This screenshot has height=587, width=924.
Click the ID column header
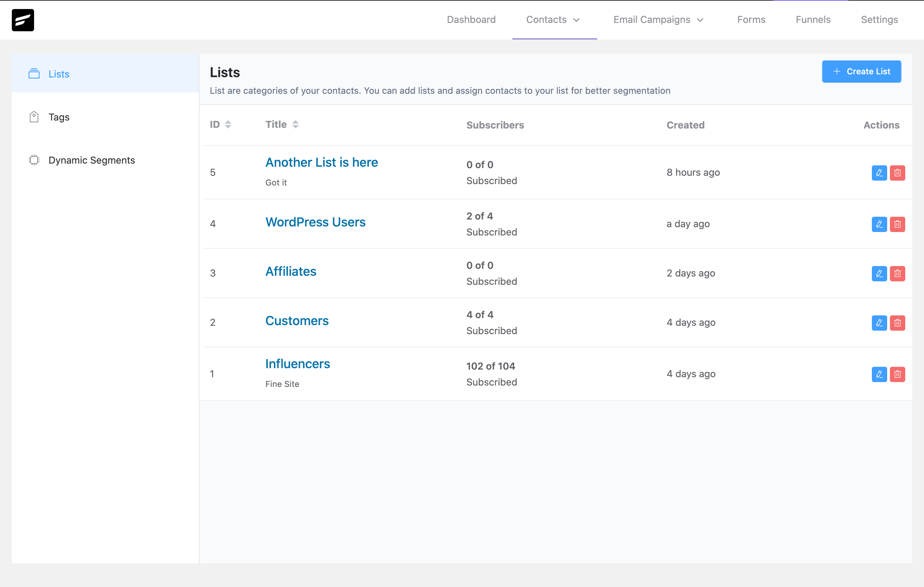(215, 125)
